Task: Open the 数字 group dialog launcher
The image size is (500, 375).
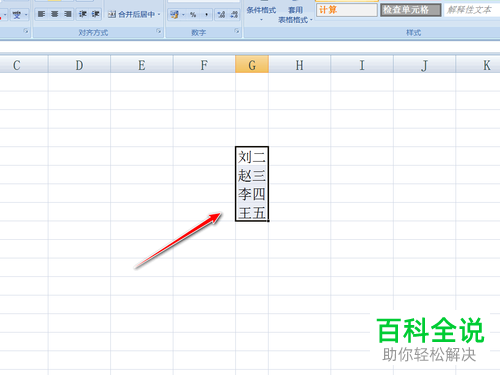Action: 237,31
